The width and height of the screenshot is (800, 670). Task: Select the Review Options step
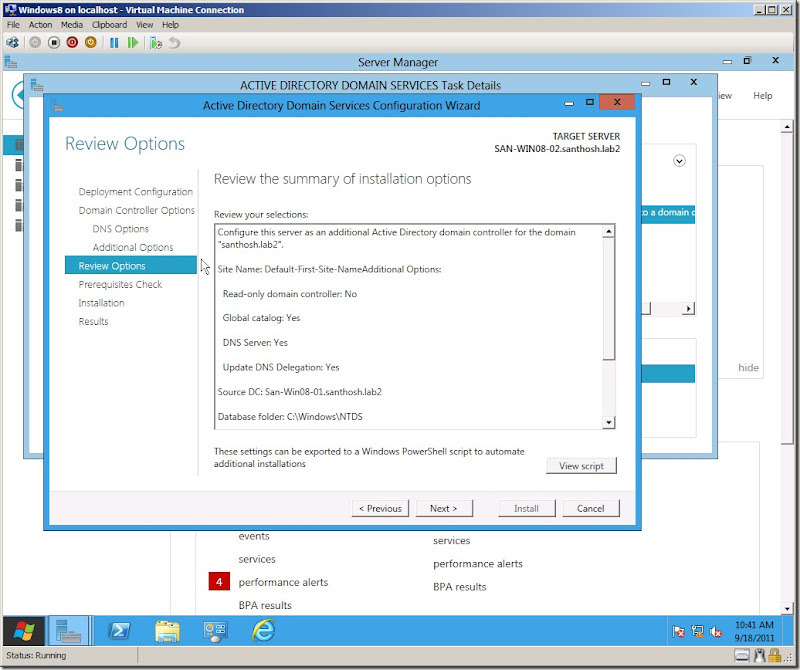[131, 265]
